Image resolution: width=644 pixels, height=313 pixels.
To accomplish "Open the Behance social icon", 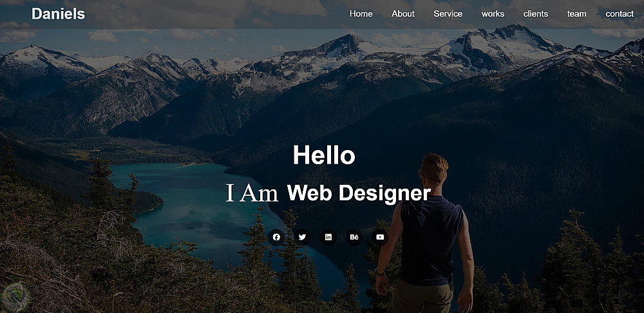I will point(354,238).
